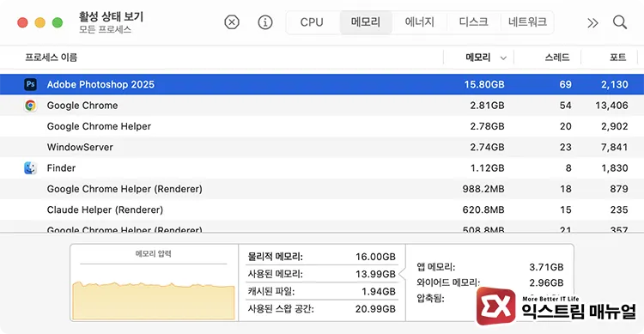644x334 pixels.
Task: Click the 15.80GB memory value
Action: click(483, 84)
